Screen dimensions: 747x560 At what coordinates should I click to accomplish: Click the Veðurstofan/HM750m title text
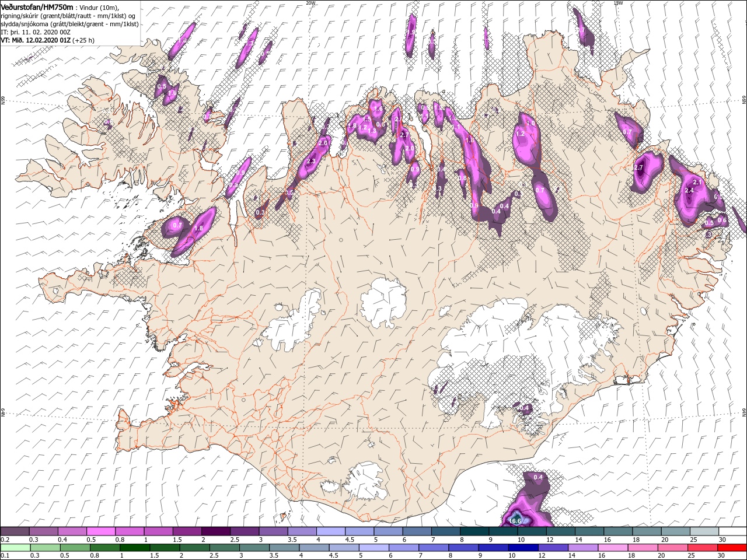[x=37, y=6]
